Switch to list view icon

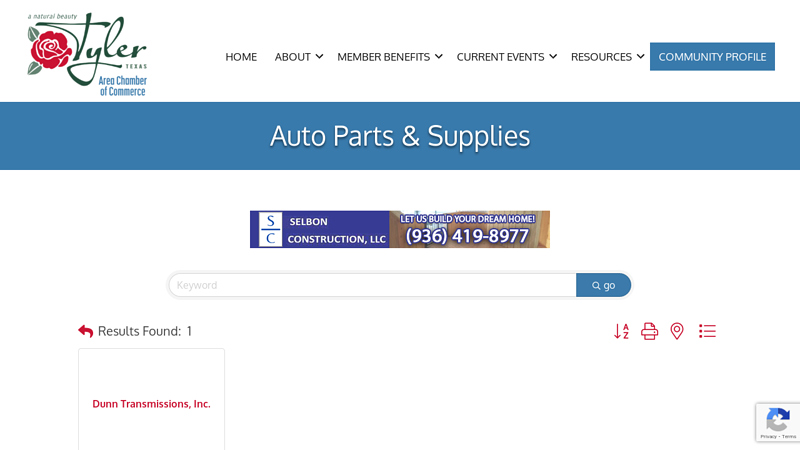click(707, 331)
